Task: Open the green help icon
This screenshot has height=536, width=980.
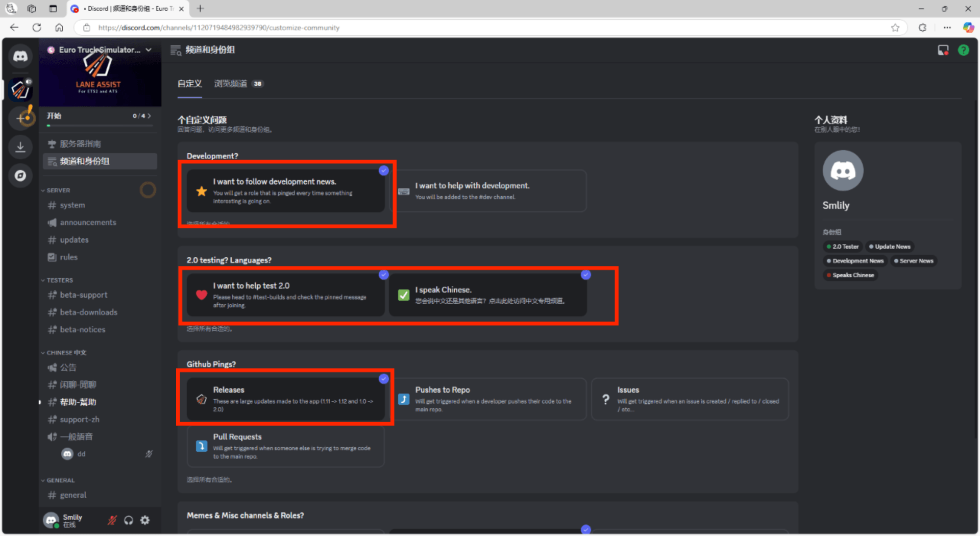Action: pyautogui.click(x=963, y=50)
